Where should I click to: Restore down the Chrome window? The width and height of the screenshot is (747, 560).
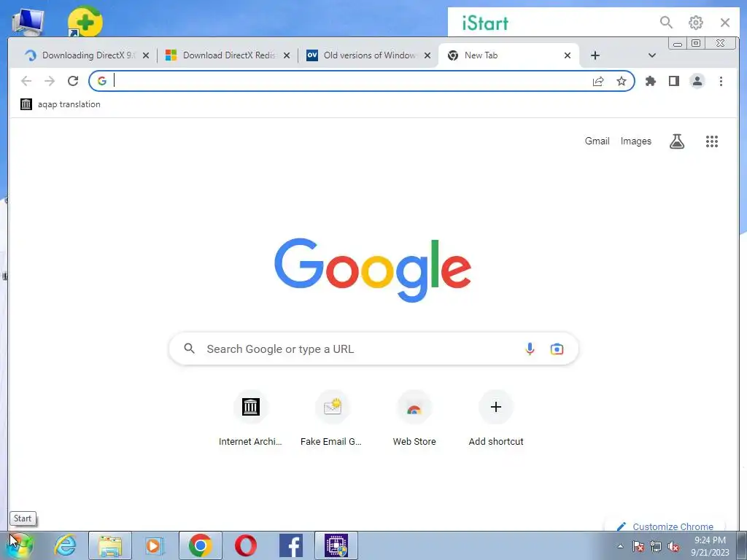(695, 43)
